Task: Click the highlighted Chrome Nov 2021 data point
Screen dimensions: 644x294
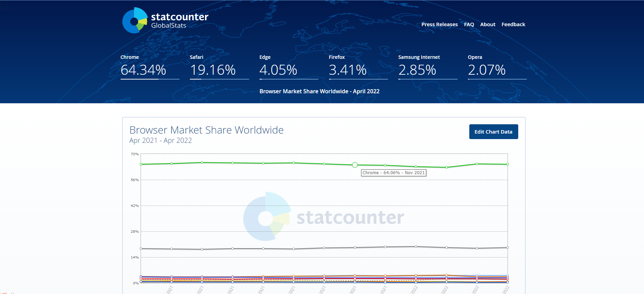Action: (355, 165)
